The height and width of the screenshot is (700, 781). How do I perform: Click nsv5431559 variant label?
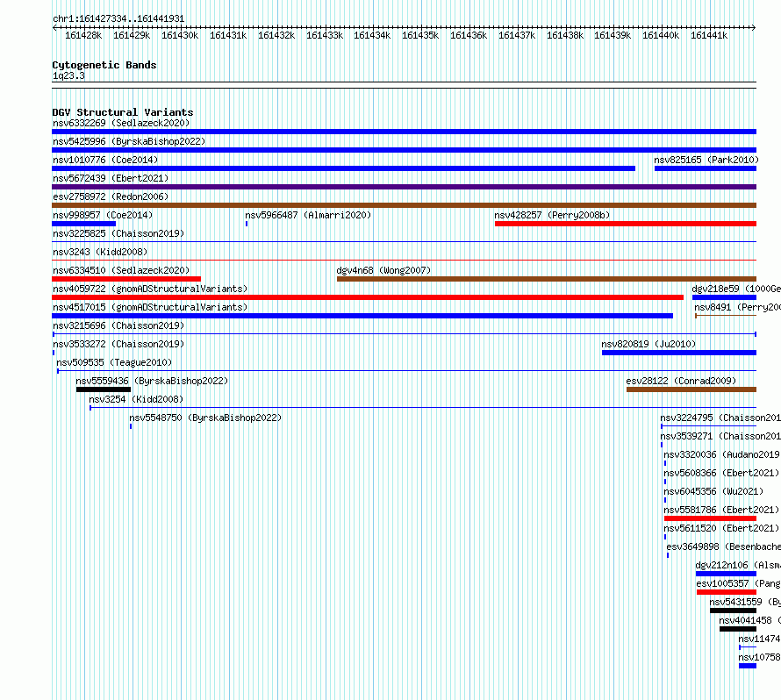point(745,602)
